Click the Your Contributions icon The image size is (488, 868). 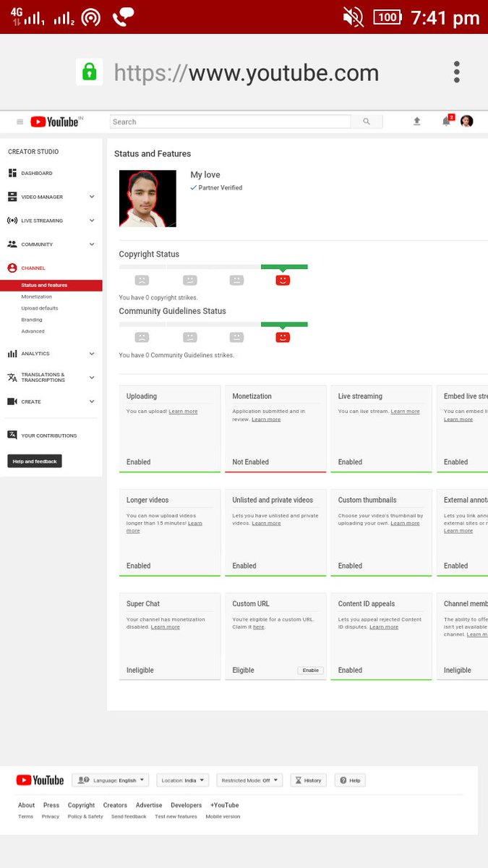(x=12, y=435)
